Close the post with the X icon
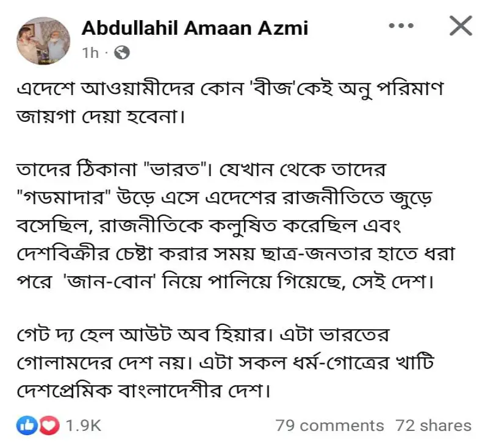The width and height of the screenshot is (488, 448). coord(461,26)
